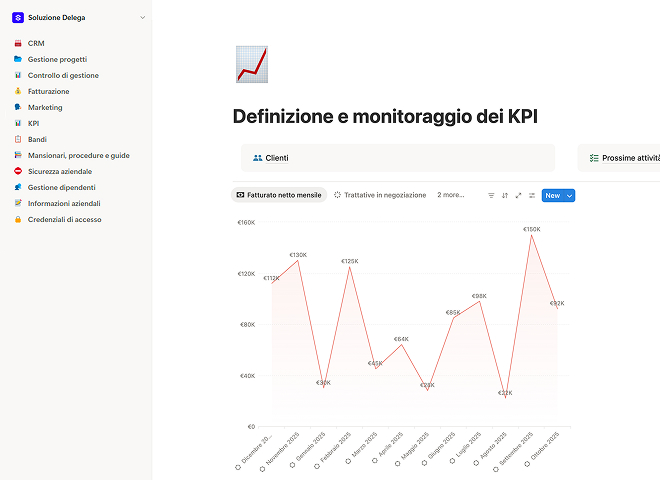Image resolution: width=660 pixels, height=480 pixels.
Task: Open the view settings sliders icon
Action: [x=532, y=195]
